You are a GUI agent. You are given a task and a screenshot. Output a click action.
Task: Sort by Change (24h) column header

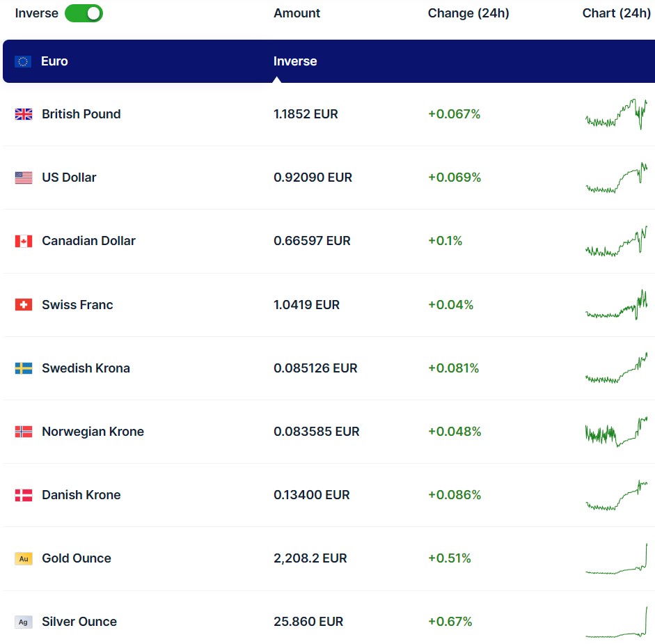(468, 13)
